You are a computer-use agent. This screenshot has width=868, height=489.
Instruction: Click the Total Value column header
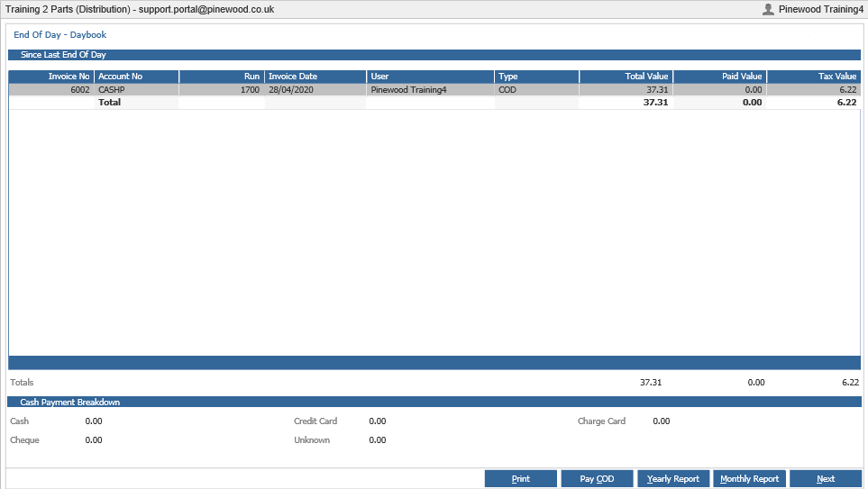(x=626, y=77)
